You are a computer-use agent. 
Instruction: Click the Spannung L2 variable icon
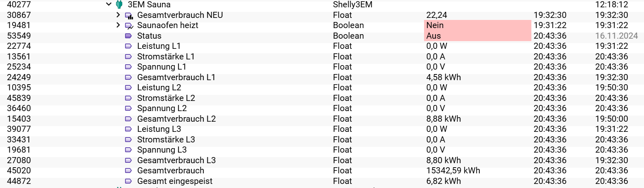click(128, 109)
